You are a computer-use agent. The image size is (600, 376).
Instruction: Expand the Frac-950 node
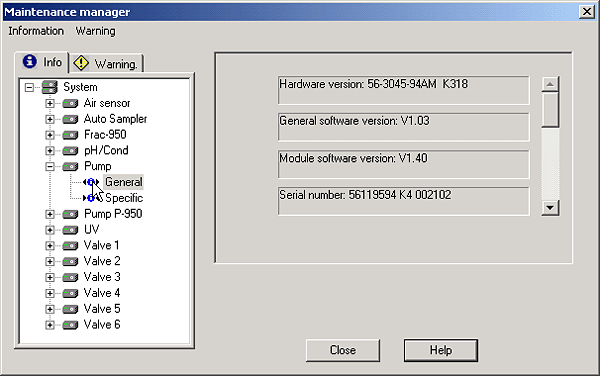point(50,135)
